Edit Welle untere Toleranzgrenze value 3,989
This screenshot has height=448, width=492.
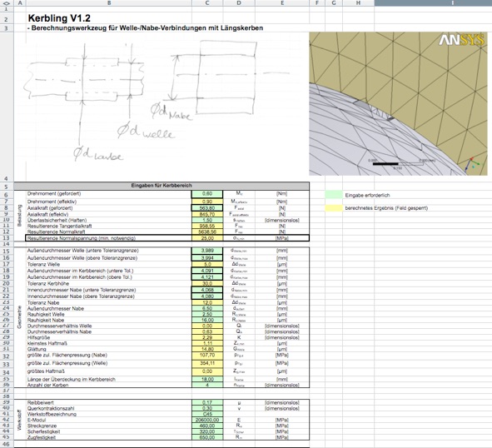207,251
